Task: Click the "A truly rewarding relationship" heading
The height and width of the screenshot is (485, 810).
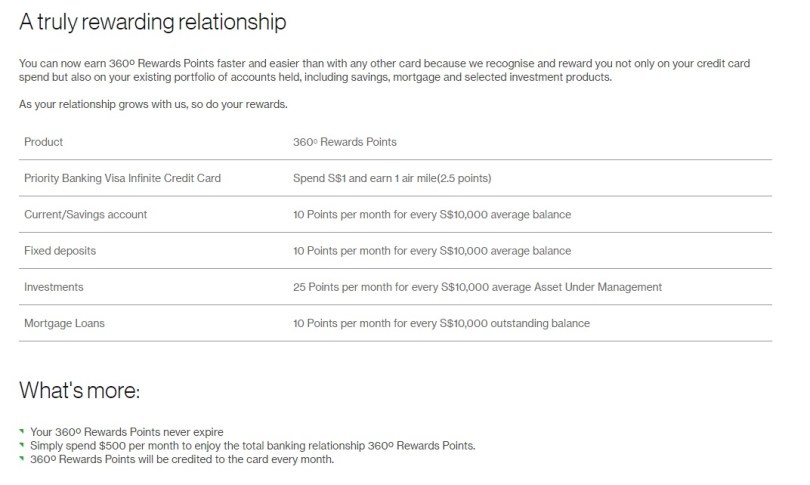Action: point(152,20)
